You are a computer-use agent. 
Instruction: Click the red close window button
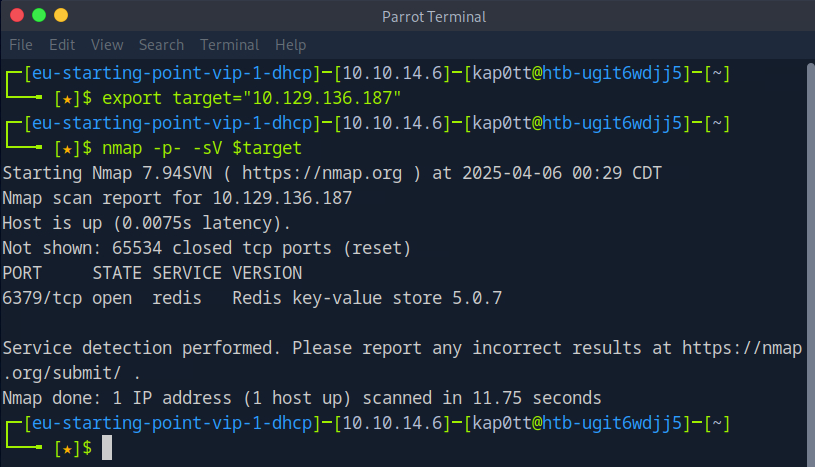18,16
